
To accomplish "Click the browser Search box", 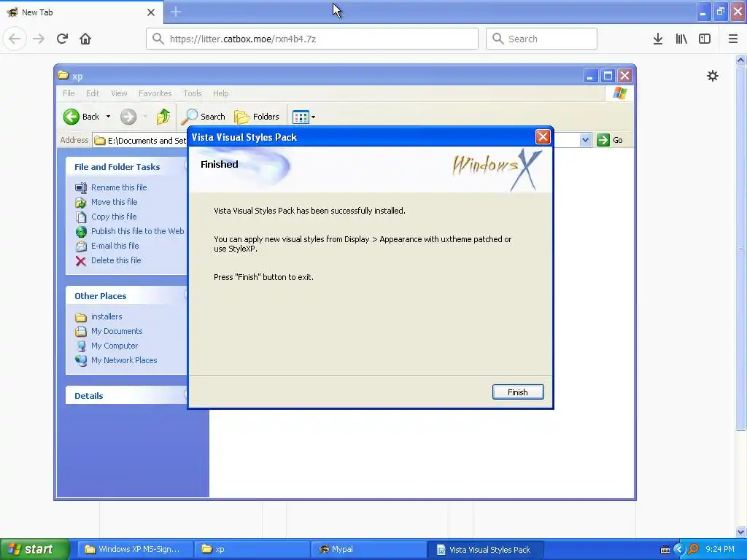I will click(542, 39).
